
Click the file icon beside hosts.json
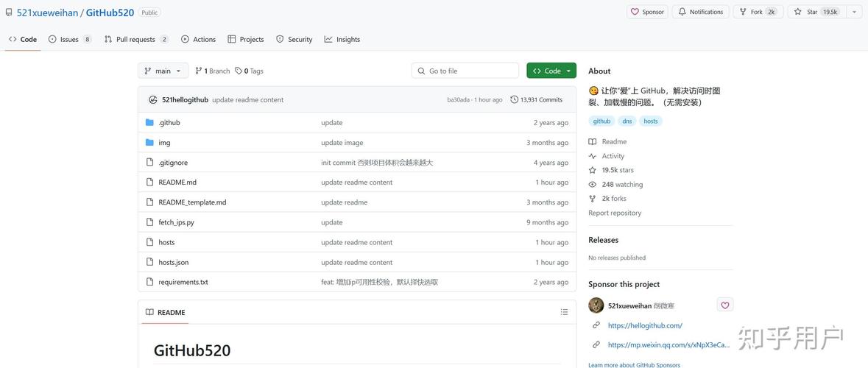pos(149,262)
